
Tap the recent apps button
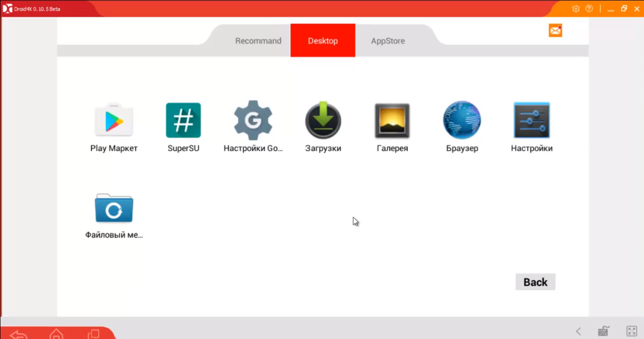point(94,334)
